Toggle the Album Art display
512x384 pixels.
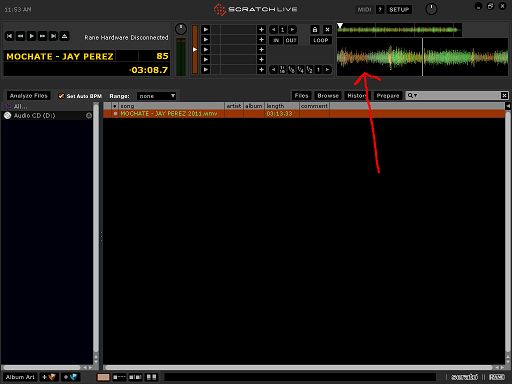(x=20, y=377)
